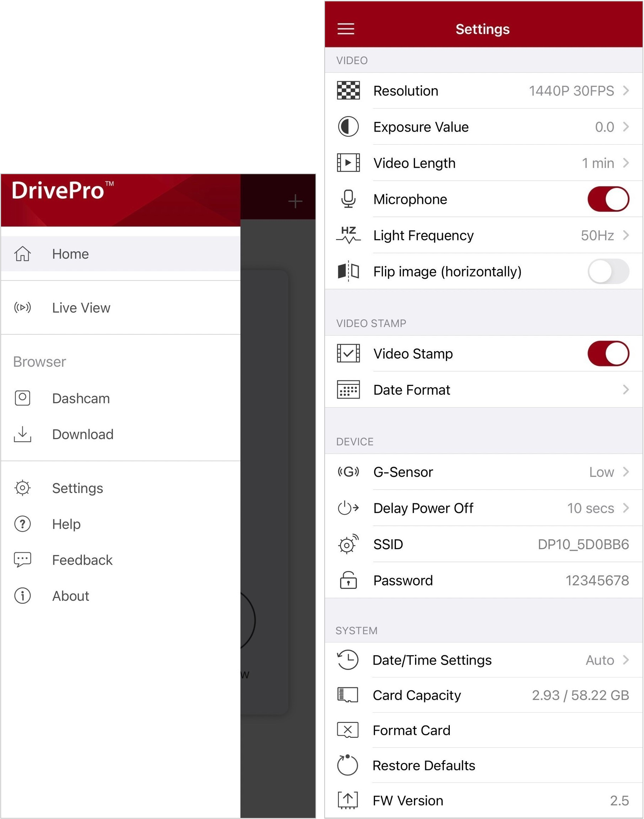This screenshot has height=819, width=644.
Task: Tap the Exposure Value half-circle icon
Action: click(x=348, y=127)
